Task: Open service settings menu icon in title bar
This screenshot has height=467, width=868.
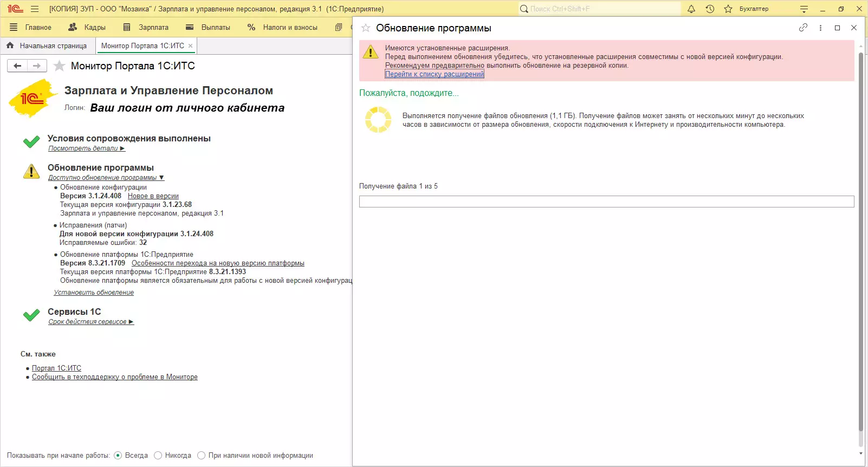Action: [804, 9]
